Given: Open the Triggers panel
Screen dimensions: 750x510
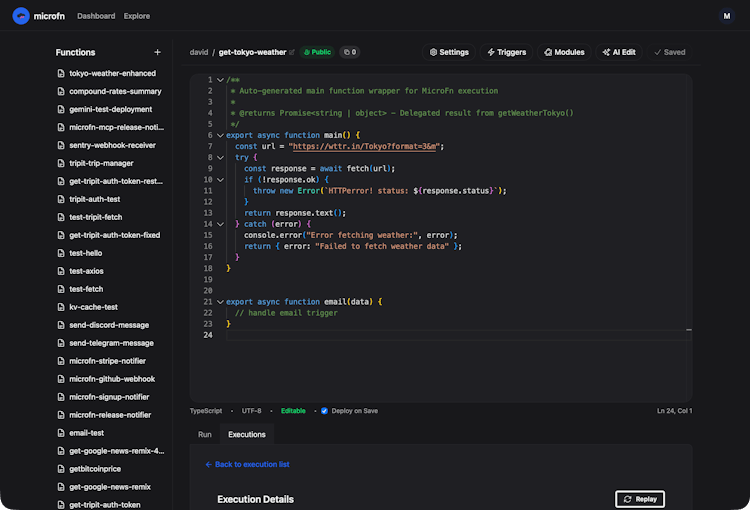Looking at the screenshot, I should [x=507, y=52].
